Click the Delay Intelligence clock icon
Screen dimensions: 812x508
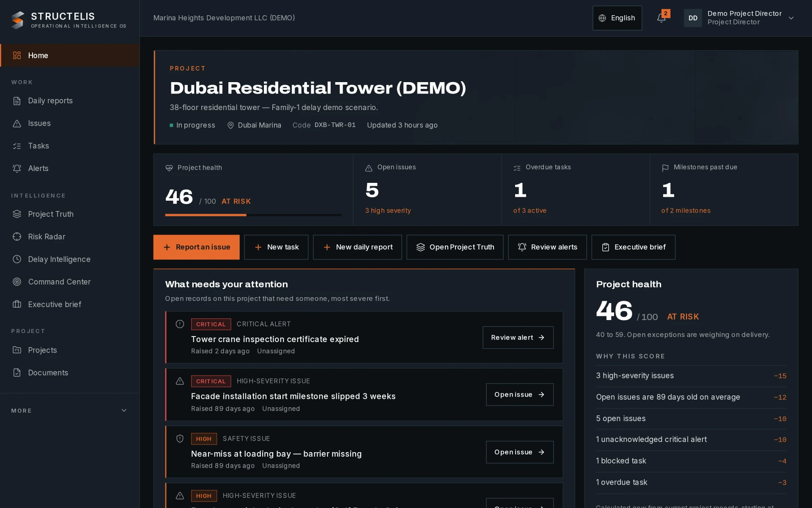[x=17, y=259]
